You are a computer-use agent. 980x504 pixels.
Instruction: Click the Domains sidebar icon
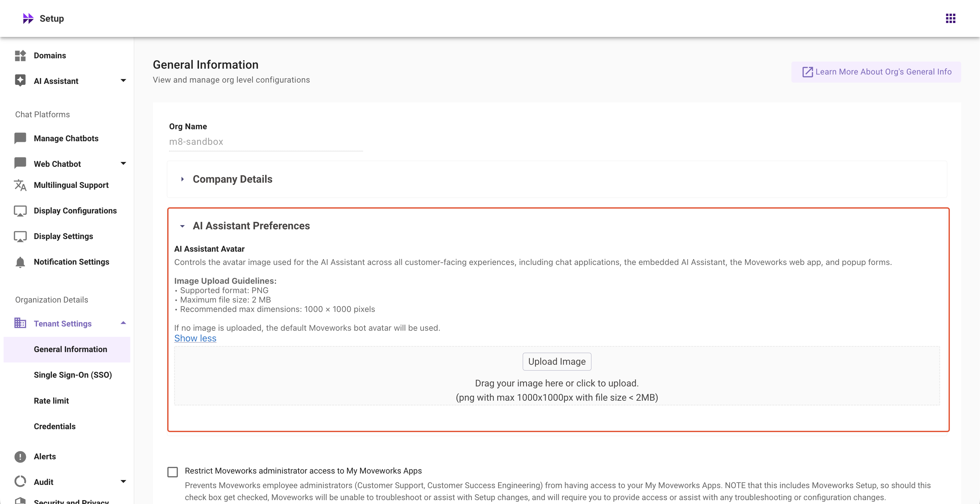20,55
